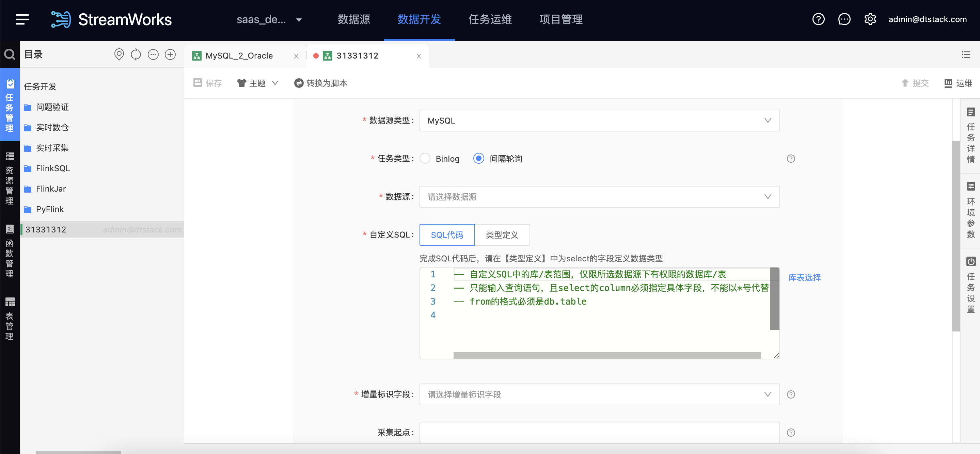Viewport: 980px width, 454px height.
Task: Show help for 增量标识字段 field
Action: (x=791, y=394)
